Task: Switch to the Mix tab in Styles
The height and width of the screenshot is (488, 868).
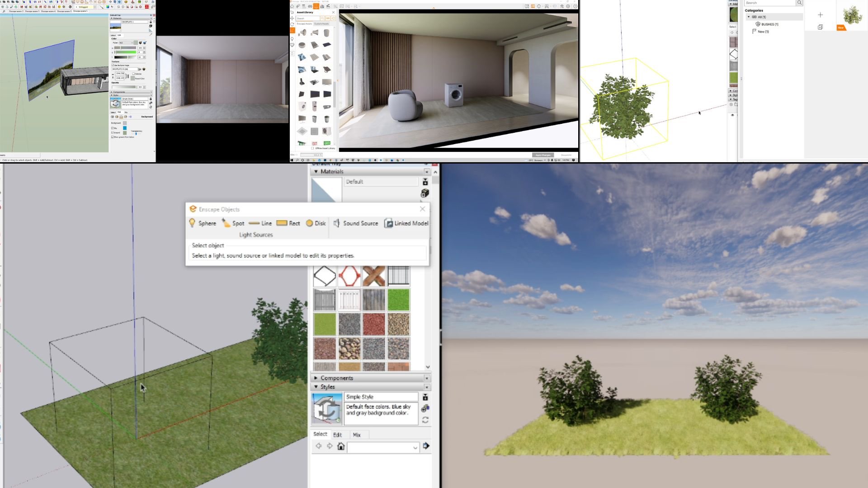Action: (x=357, y=435)
